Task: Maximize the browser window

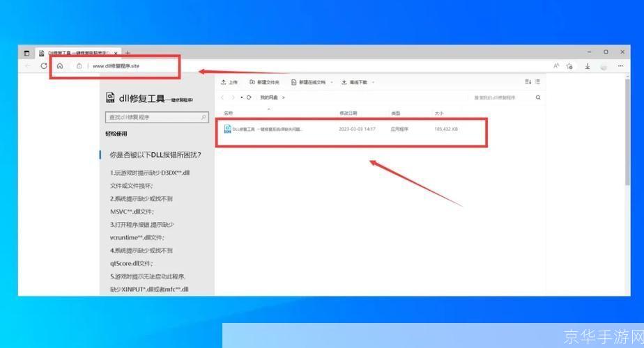Action: click(x=606, y=52)
